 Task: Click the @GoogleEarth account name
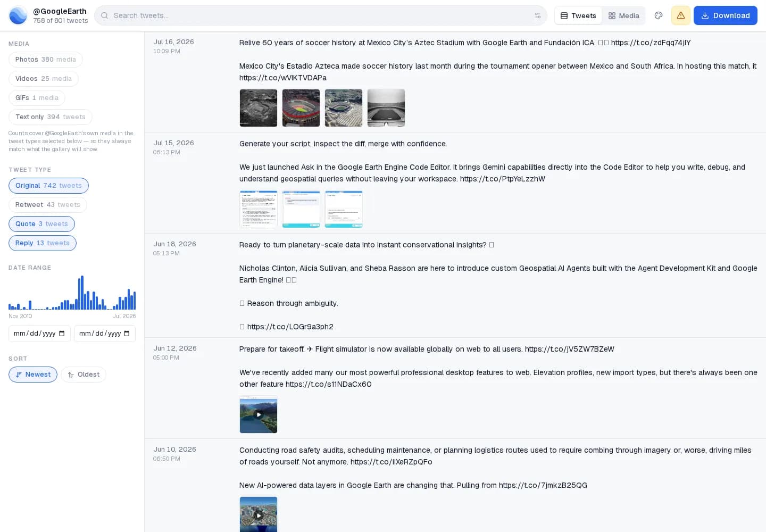[60, 11]
